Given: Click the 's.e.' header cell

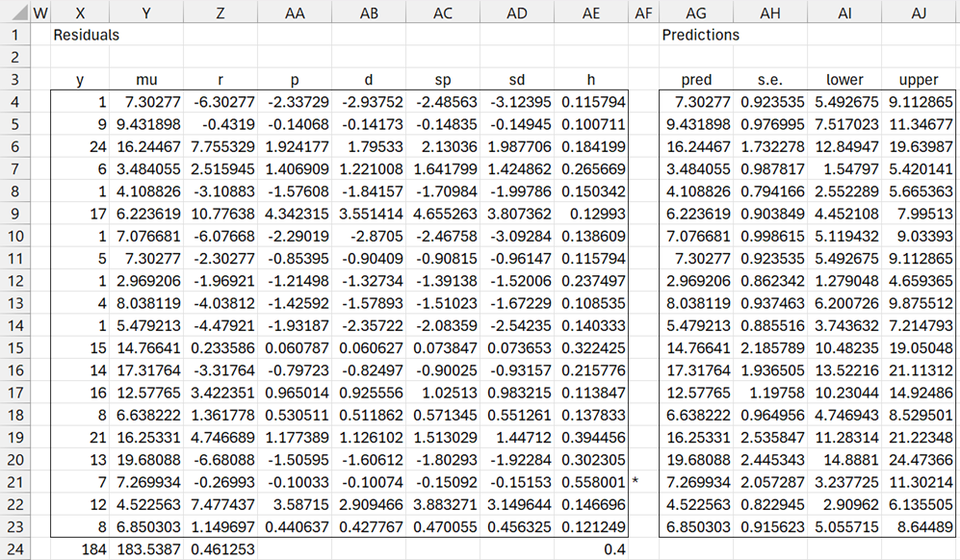Looking at the screenshot, I should pos(770,80).
